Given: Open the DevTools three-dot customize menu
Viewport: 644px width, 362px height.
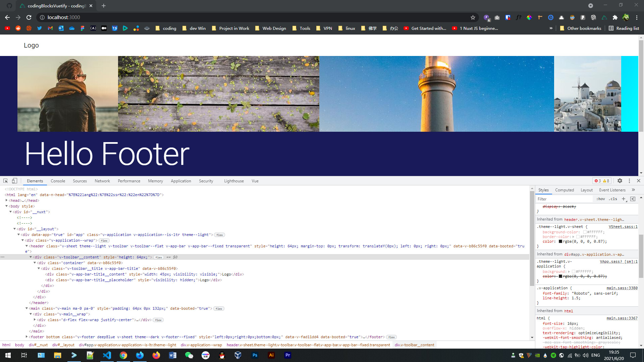Looking at the screenshot, I should pyautogui.click(x=629, y=181).
